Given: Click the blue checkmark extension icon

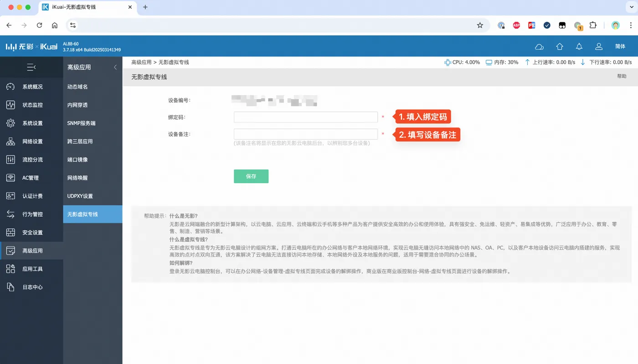Looking at the screenshot, I should coord(547,26).
